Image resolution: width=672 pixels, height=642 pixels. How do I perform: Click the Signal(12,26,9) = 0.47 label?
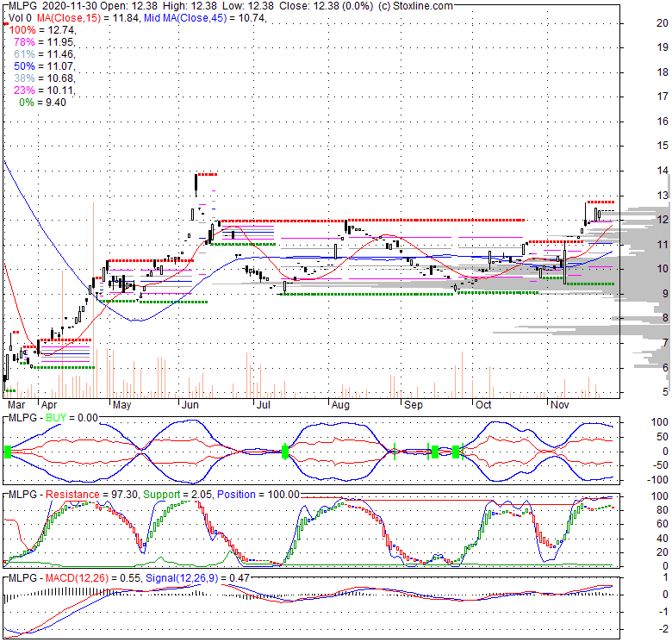tap(197, 577)
